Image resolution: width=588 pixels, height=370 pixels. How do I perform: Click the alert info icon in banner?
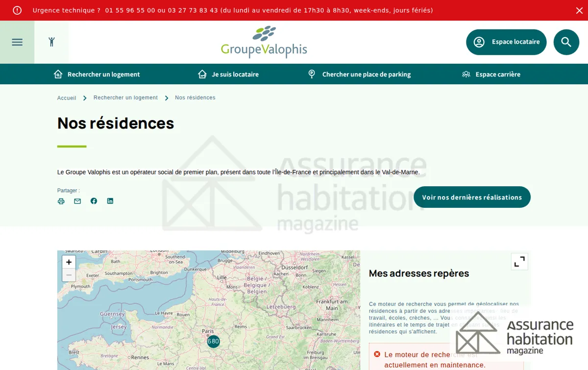(17, 10)
